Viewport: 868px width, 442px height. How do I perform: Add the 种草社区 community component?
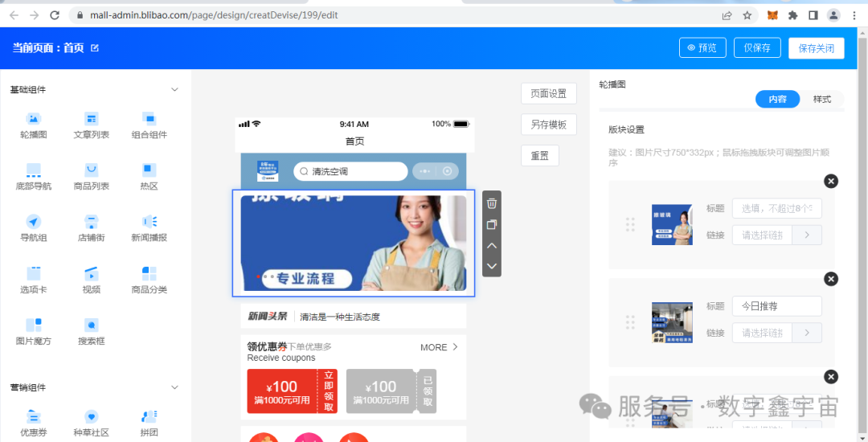[92, 424]
